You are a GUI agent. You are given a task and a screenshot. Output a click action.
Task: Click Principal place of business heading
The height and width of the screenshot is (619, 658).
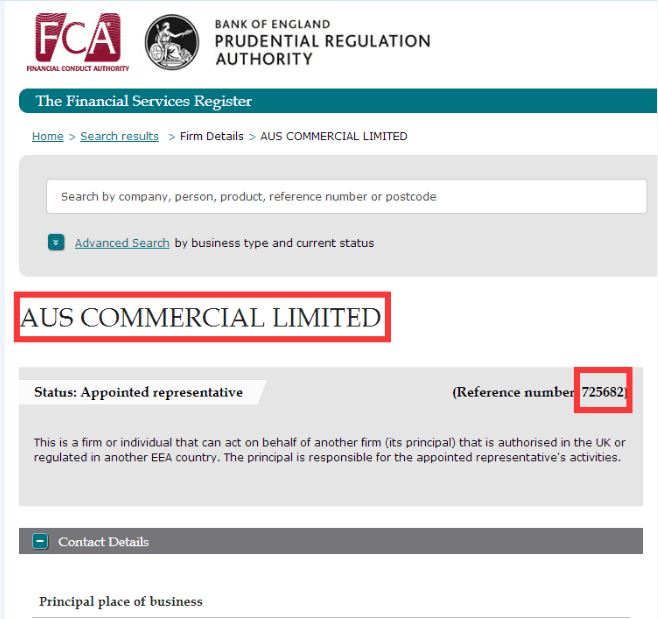point(121,601)
